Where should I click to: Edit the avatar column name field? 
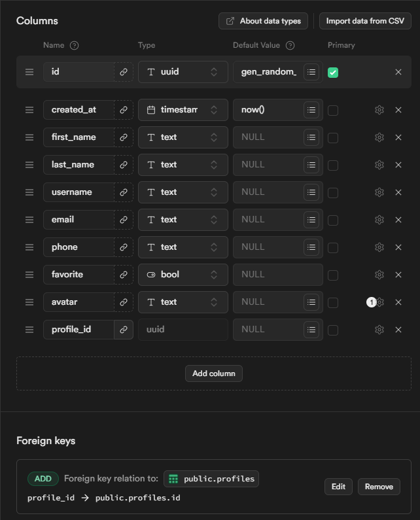tap(79, 302)
